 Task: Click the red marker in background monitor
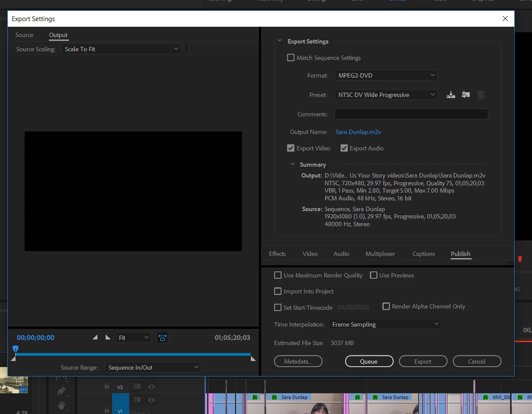(x=520, y=259)
